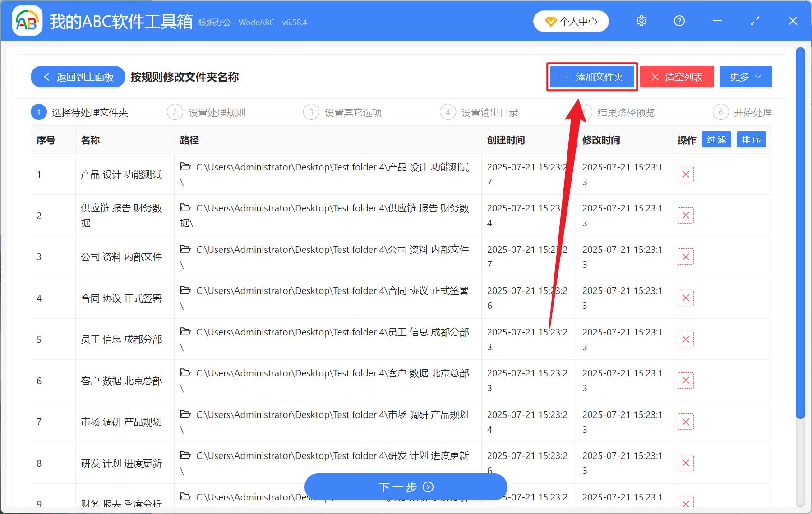Image resolution: width=812 pixels, height=514 pixels.
Task: Jump to step 4 设置输出目录
Action: tap(489, 112)
